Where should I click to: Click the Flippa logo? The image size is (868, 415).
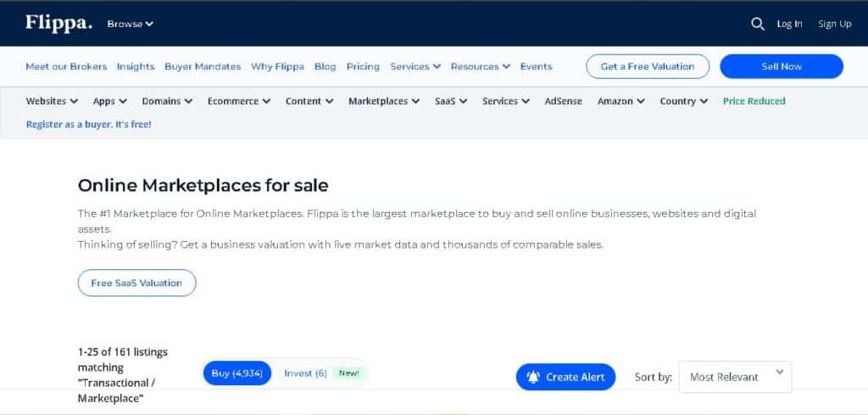[x=58, y=23]
